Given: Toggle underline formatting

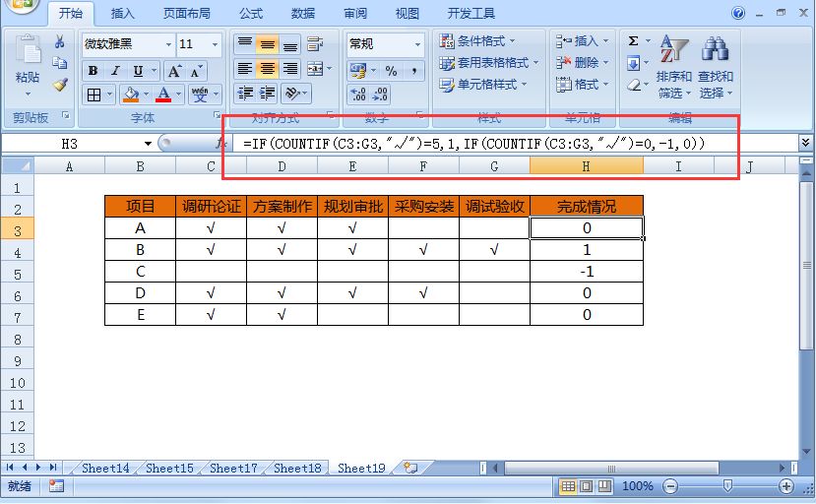Looking at the screenshot, I should tap(138, 71).
